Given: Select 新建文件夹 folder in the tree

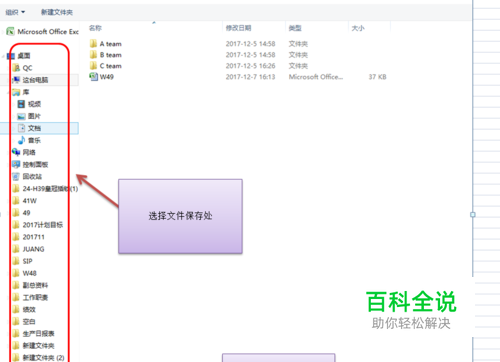Looking at the screenshot, I should [34, 346].
